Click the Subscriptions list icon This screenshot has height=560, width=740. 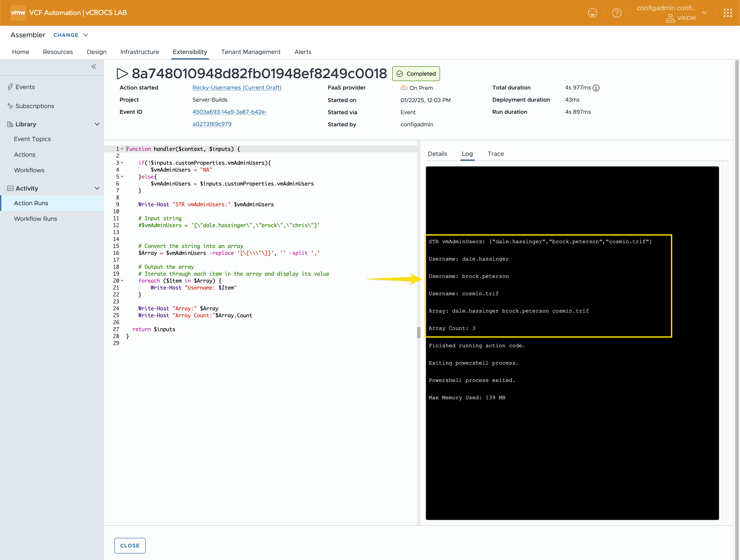pos(10,106)
